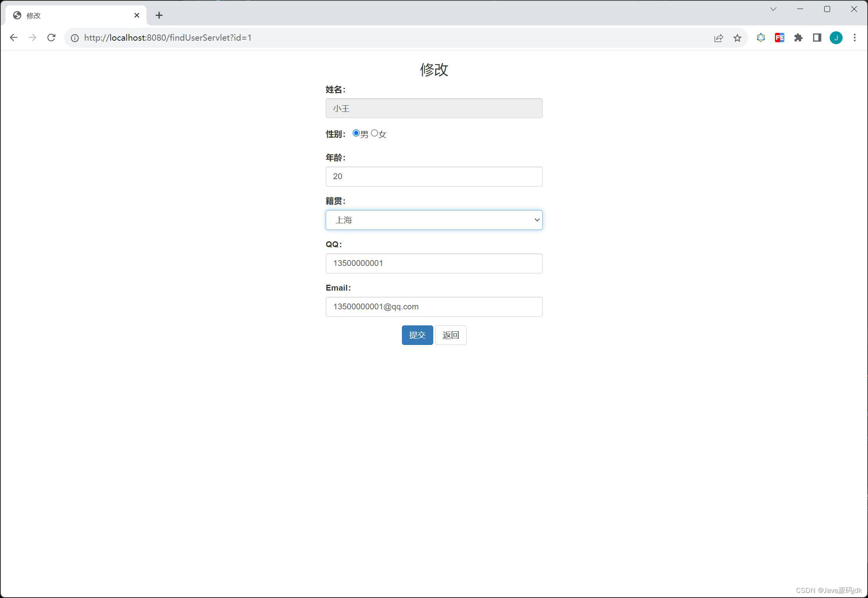Click the 姓名 field containing 小王

tap(434, 108)
